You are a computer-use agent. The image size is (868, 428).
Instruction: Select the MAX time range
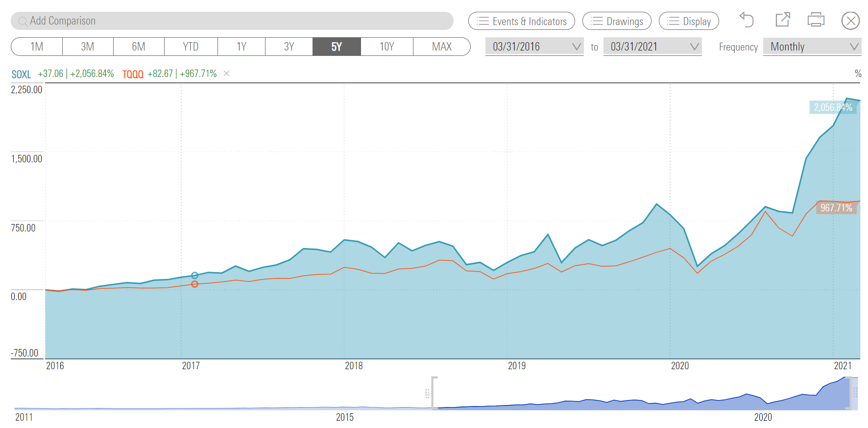[442, 47]
